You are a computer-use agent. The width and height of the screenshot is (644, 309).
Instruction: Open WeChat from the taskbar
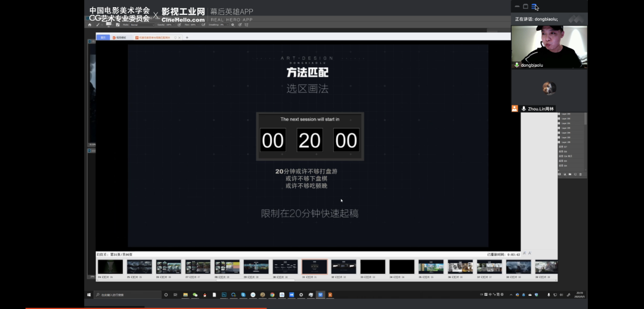194,295
